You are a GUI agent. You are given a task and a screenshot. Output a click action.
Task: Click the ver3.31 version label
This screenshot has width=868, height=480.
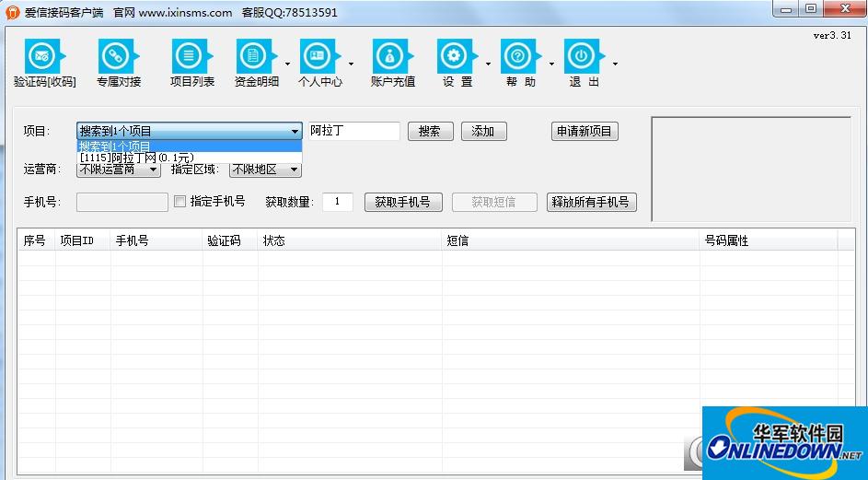[x=832, y=35]
